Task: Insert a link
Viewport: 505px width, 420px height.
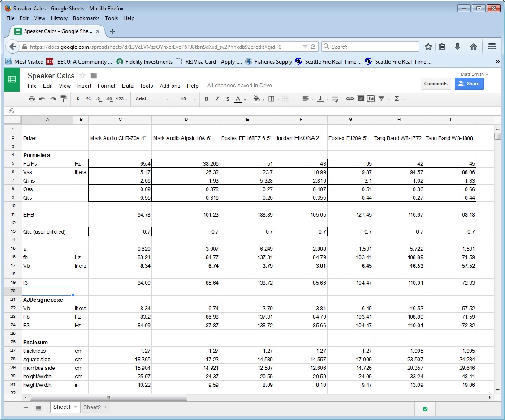Action: coord(350,99)
